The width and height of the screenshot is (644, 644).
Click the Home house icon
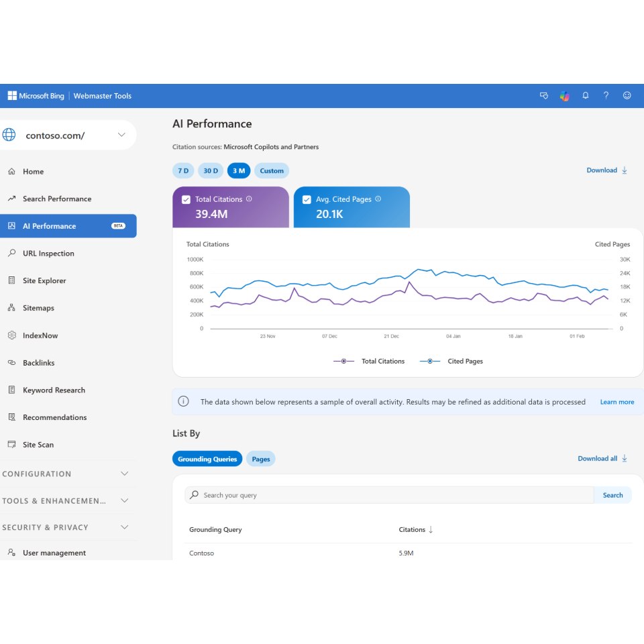pos(12,171)
